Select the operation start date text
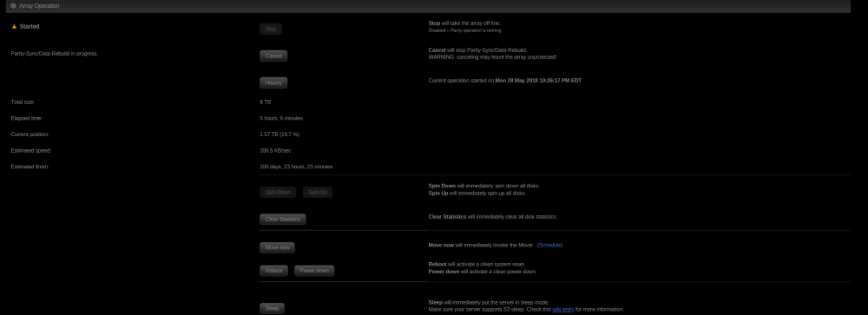Screen dimensions: 868x315 tap(538, 81)
